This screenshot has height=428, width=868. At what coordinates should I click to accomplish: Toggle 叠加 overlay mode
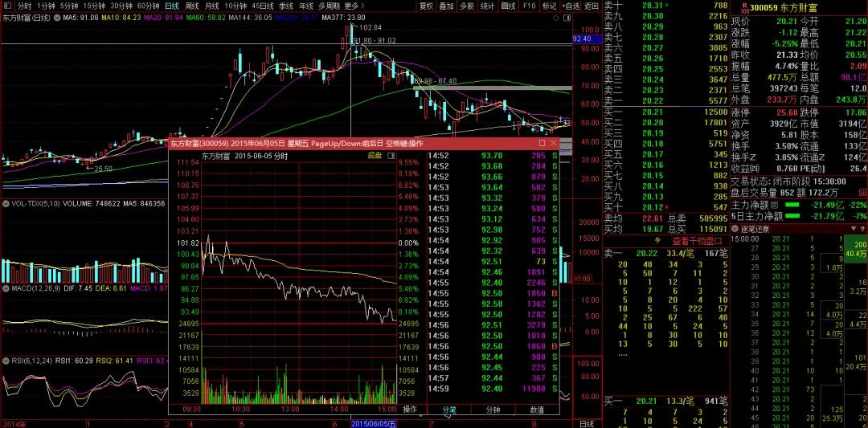tap(447, 6)
